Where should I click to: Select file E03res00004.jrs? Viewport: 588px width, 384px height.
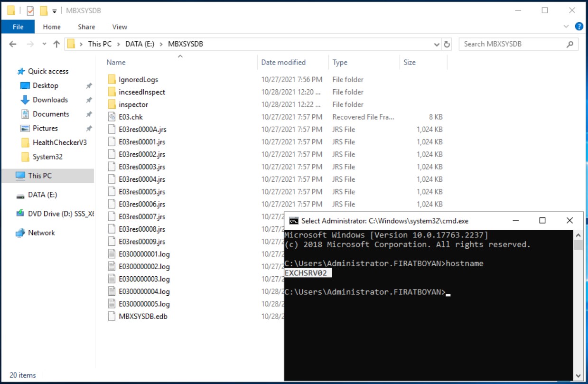point(142,179)
